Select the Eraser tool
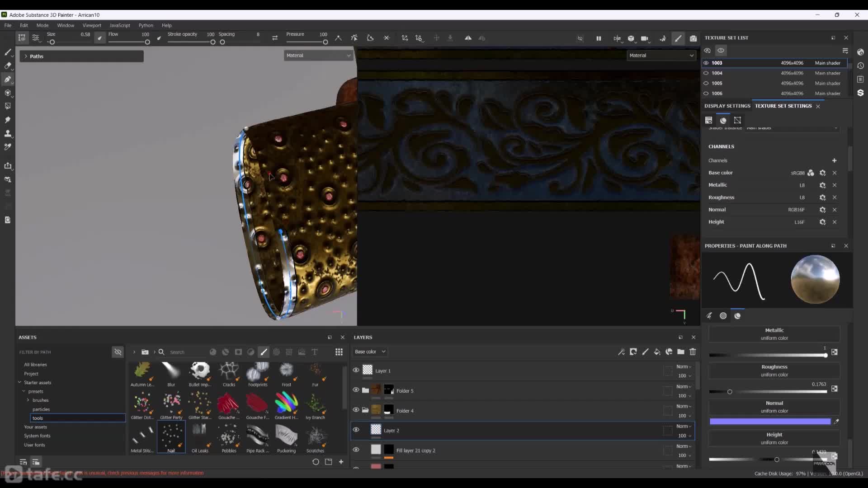This screenshot has width=868, height=488. click(x=8, y=66)
